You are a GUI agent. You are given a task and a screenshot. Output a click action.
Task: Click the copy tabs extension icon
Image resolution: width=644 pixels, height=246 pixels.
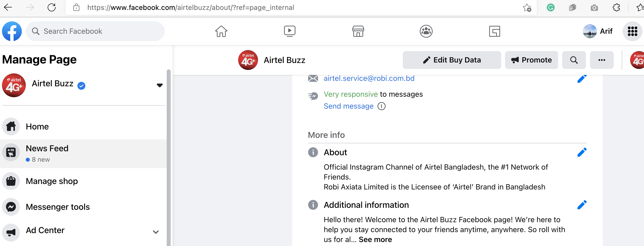pos(572,8)
